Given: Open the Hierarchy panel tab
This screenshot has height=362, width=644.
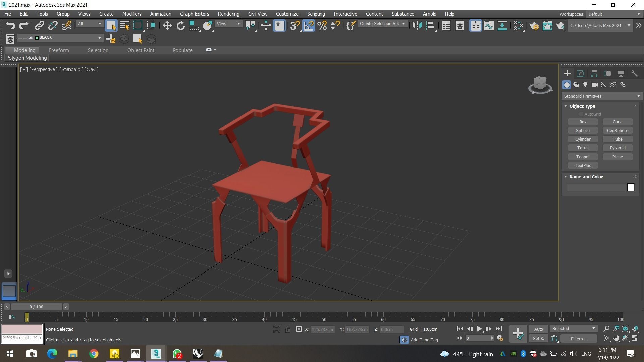Looking at the screenshot, I should [594, 74].
